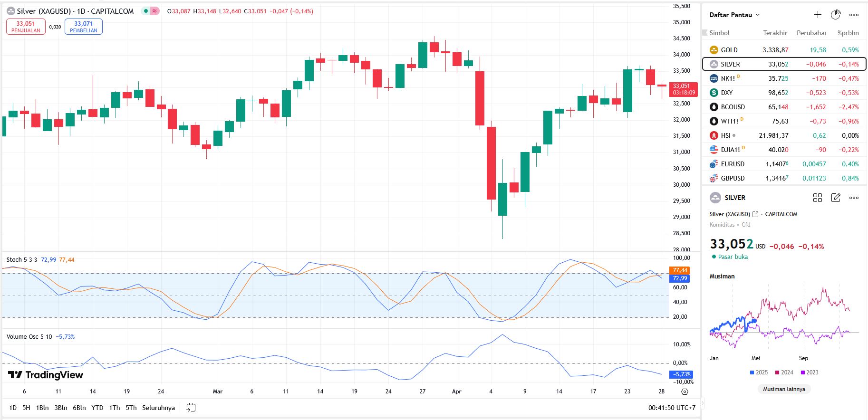Open the watchlist three-dots menu

pyautogui.click(x=854, y=15)
